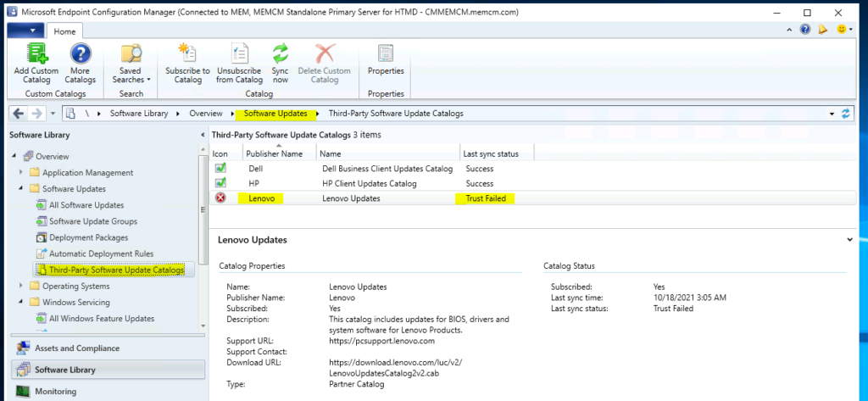Collapse the Windows Servicing node
The height and width of the screenshot is (401, 868).
21,303
